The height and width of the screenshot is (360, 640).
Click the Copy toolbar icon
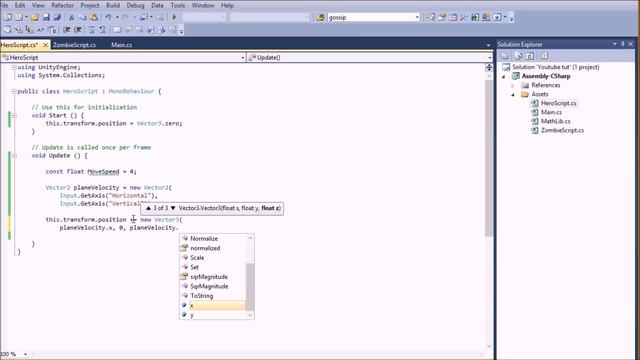pos(82,17)
